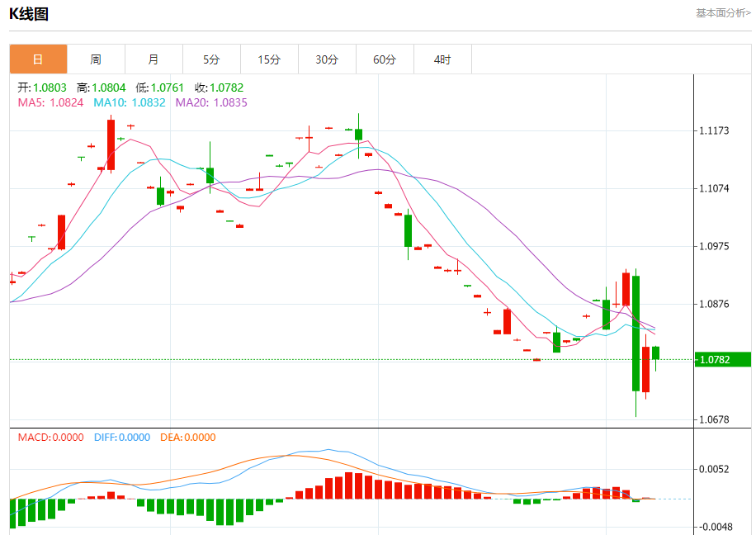
Task: Open the 30分 interval tab
Action: (328, 59)
